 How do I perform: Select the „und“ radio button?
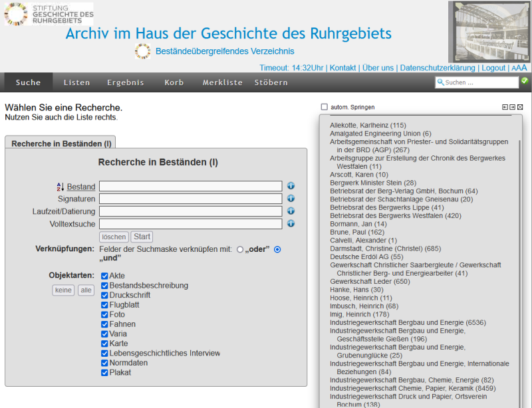tap(277, 250)
